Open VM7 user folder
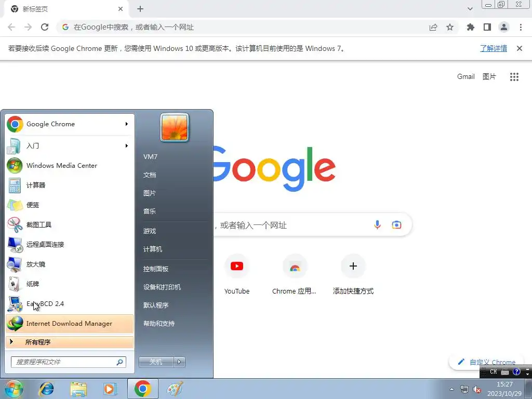 (x=150, y=157)
